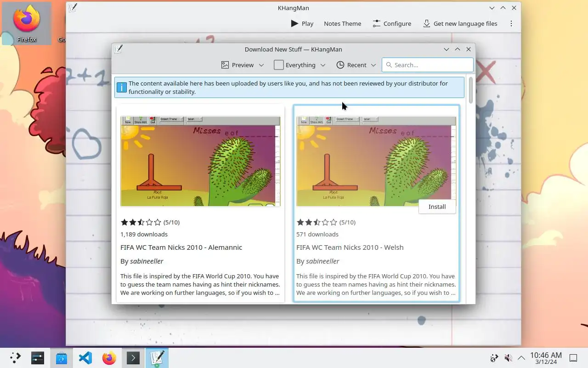Click the tray icon left of volume
This screenshot has height=368, width=588.
pos(494,358)
